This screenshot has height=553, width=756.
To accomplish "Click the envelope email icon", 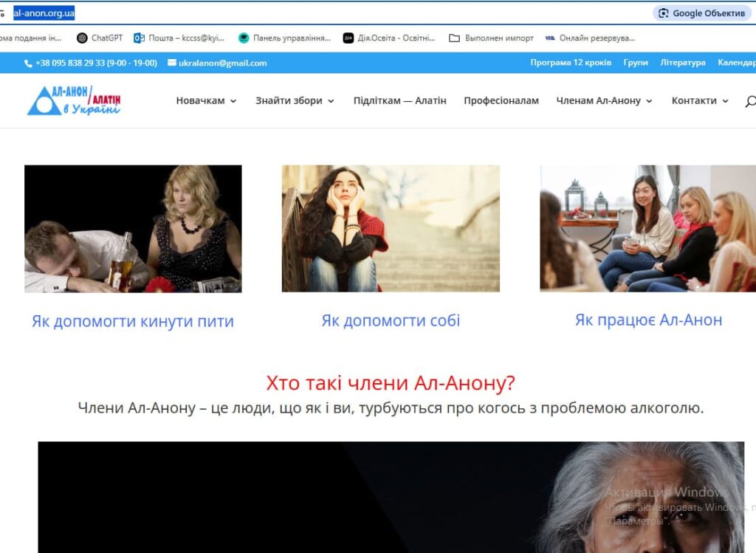I will coord(171,63).
